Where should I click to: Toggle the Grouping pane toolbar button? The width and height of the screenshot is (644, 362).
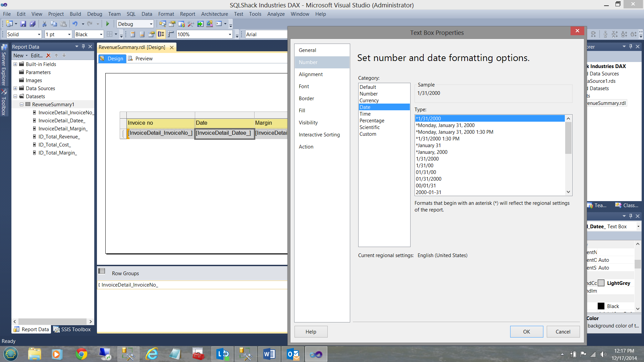pyautogui.click(x=161, y=34)
